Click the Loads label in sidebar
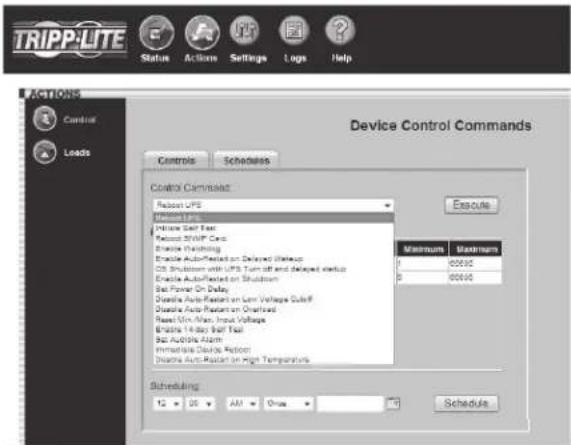571x445 pixels. (x=77, y=153)
